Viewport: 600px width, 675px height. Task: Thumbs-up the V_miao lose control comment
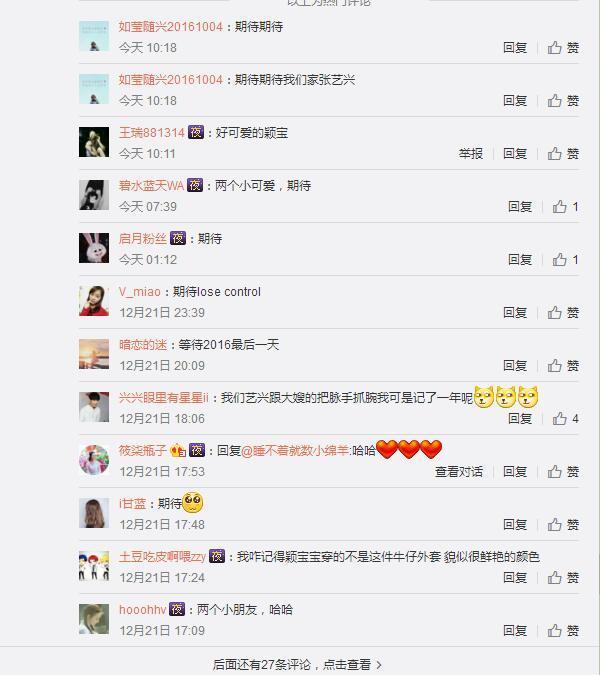(563, 313)
